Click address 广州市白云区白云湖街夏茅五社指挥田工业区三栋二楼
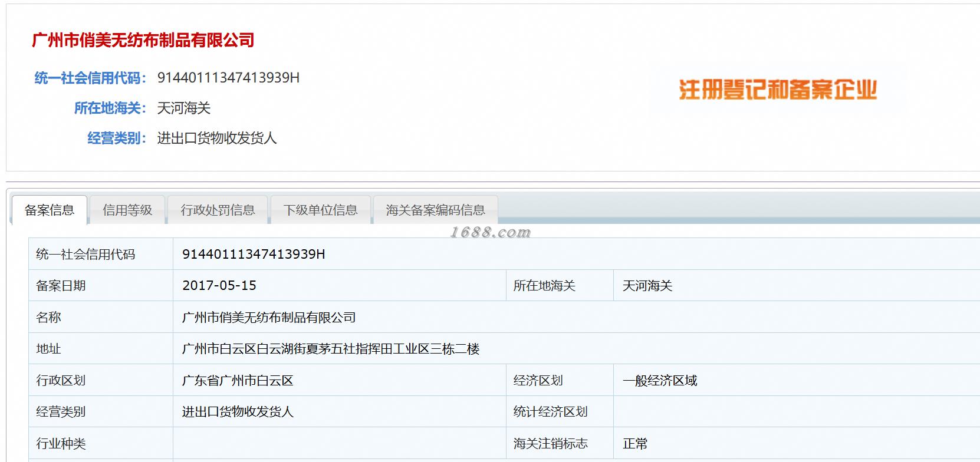980x462 pixels. tap(331, 349)
